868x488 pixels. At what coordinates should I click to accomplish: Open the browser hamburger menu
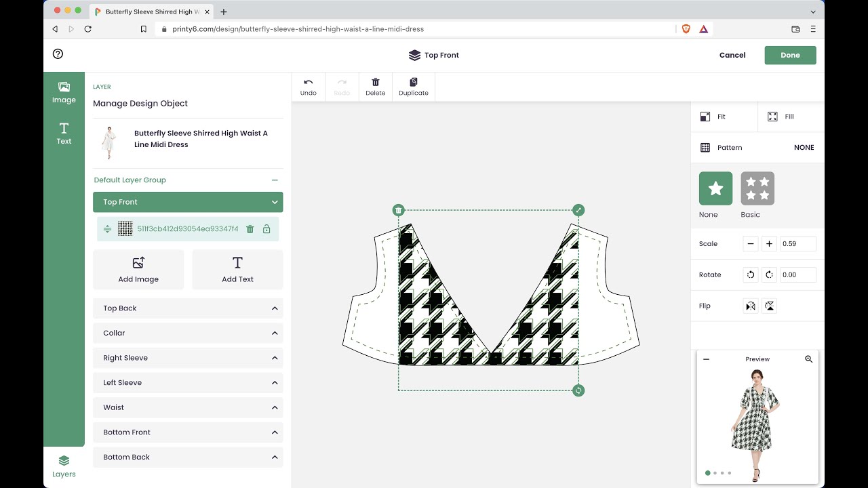click(x=813, y=29)
